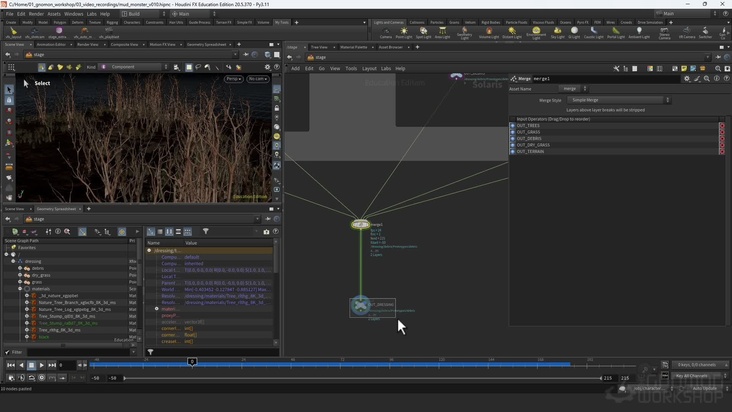Add a Sky Light from the shelf
732x412 pixels.
pos(557,33)
